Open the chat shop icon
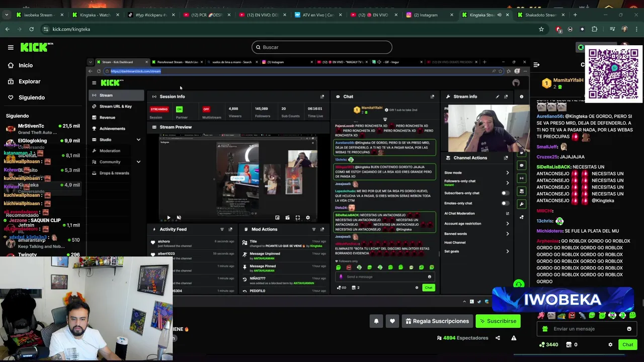 click(569, 344)
